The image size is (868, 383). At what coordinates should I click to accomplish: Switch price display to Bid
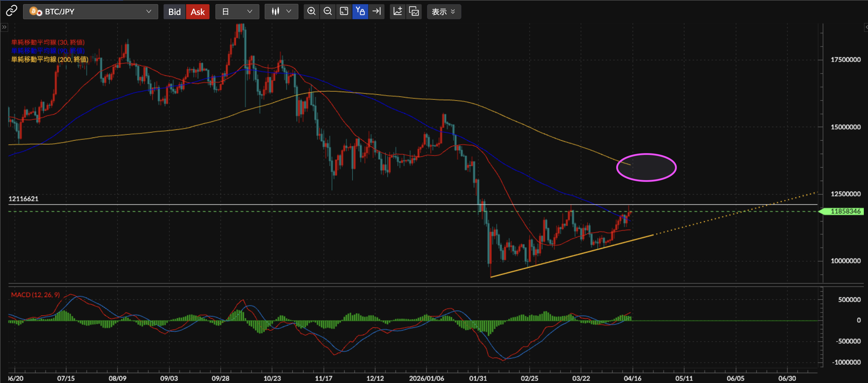[175, 11]
